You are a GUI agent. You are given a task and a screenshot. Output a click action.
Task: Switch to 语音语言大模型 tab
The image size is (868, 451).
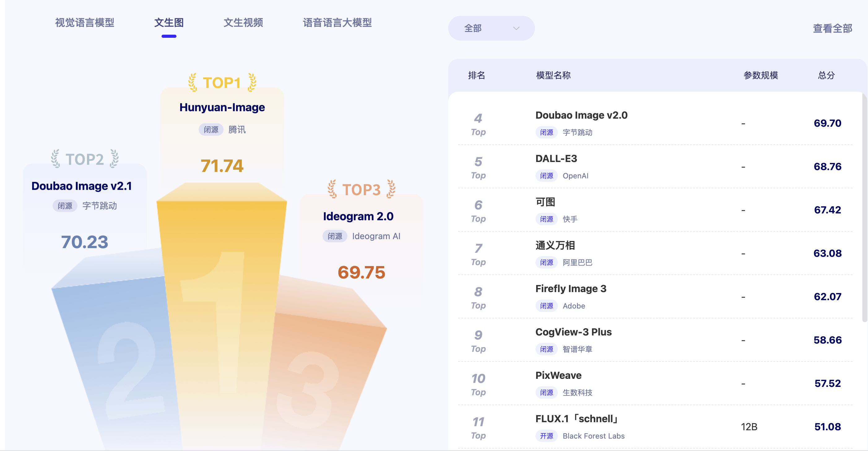tap(337, 23)
